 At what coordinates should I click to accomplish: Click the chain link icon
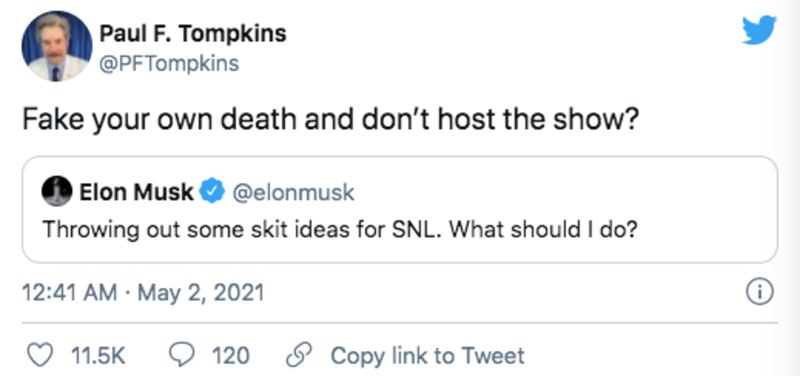299,356
